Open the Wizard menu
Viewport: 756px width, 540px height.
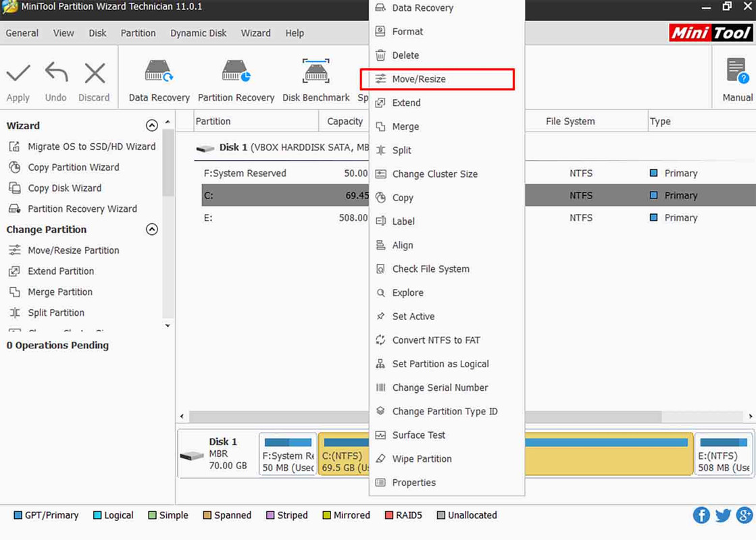coord(255,33)
